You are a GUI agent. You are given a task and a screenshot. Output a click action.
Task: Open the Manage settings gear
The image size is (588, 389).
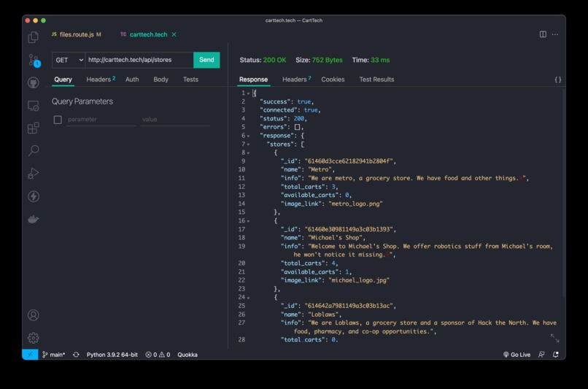(34, 338)
